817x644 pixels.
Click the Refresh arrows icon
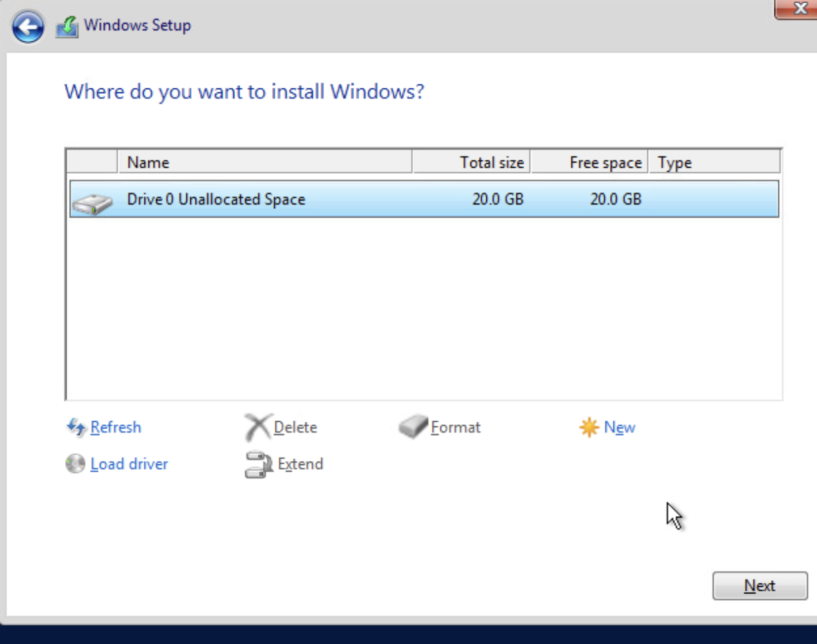[76, 427]
